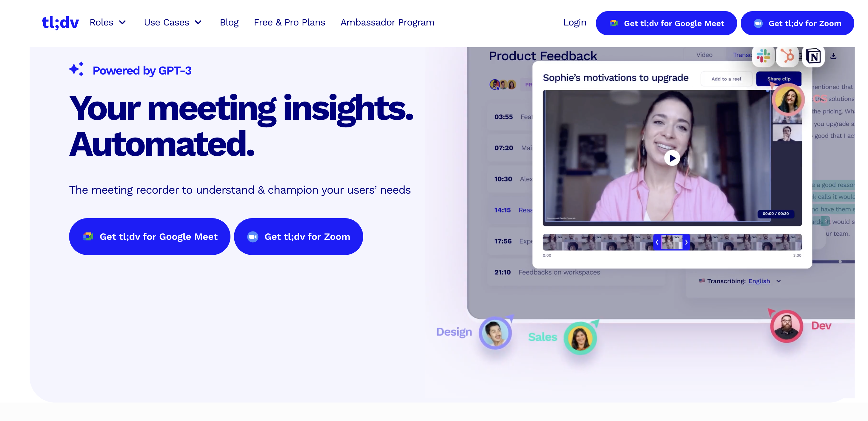Click the US flag transcribing icon
The width and height of the screenshot is (868, 421).
702,281
